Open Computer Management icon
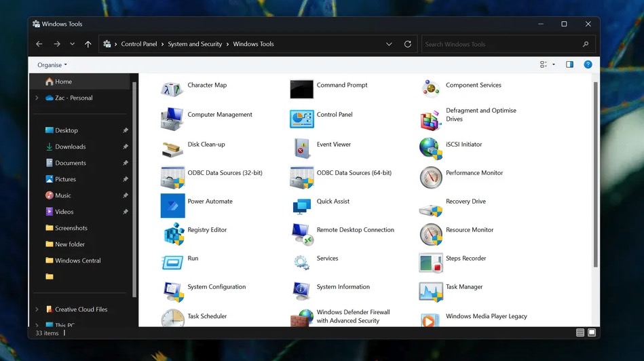Screen dimensions: 644x361 pyautogui.click(x=172, y=119)
